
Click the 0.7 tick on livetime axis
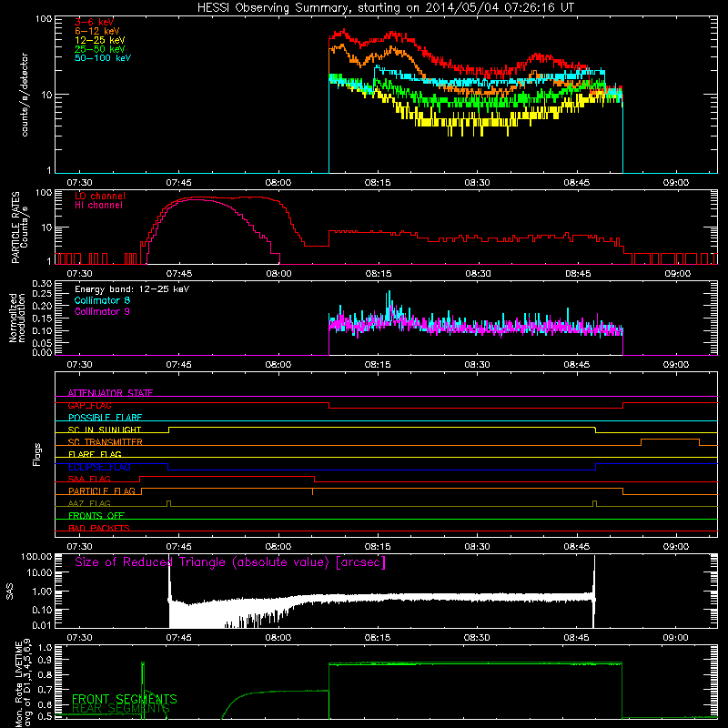coord(45,690)
